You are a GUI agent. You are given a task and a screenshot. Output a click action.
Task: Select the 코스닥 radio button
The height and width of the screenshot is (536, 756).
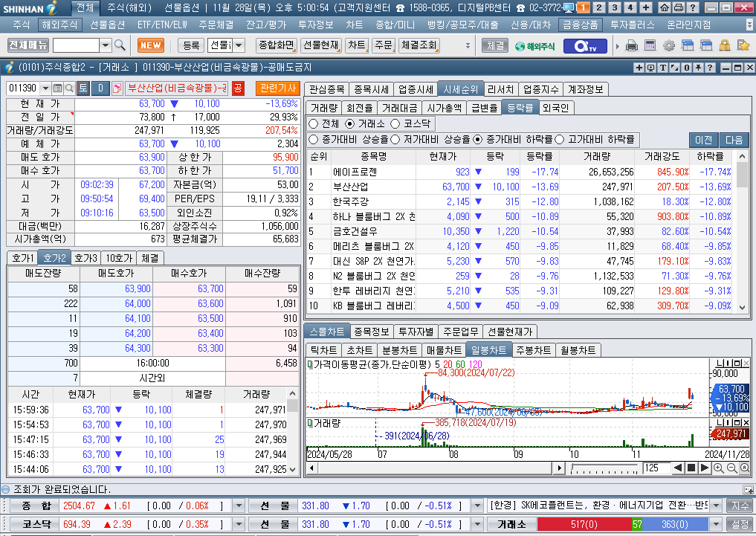point(395,124)
